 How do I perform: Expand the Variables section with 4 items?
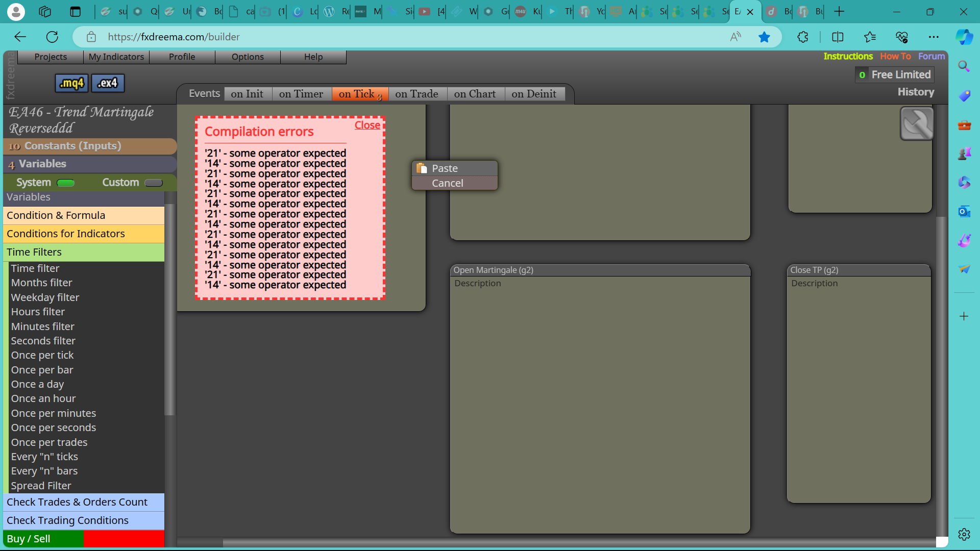pos(90,164)
